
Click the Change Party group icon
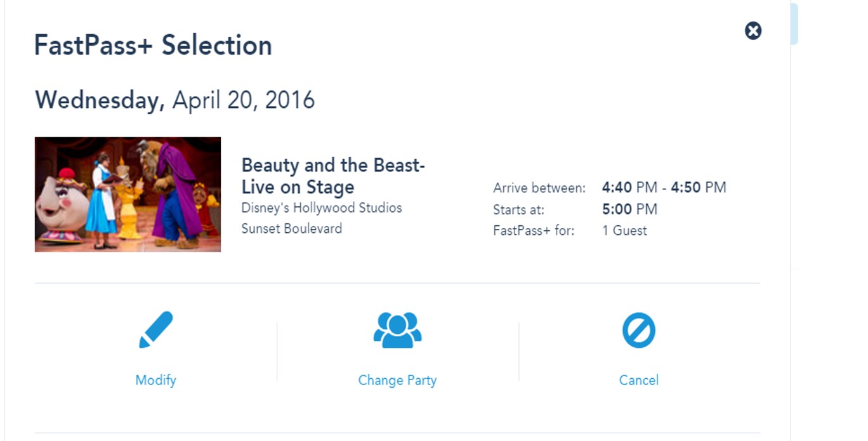[397, 330]
